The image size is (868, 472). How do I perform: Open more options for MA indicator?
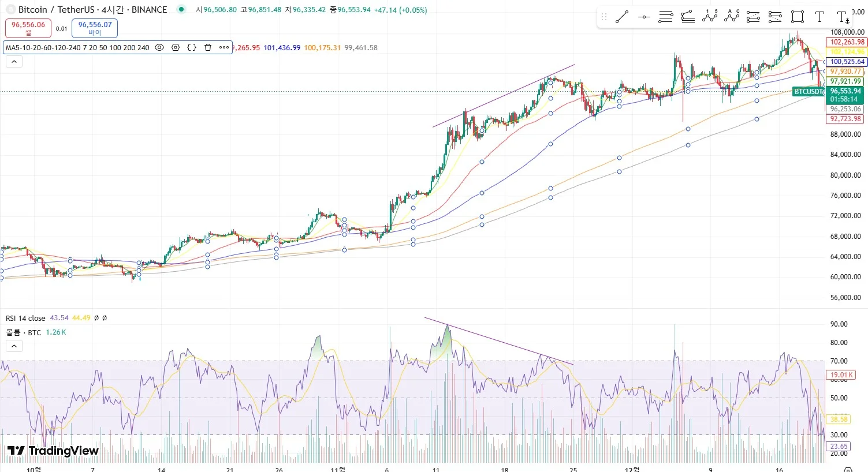point(224,47)
